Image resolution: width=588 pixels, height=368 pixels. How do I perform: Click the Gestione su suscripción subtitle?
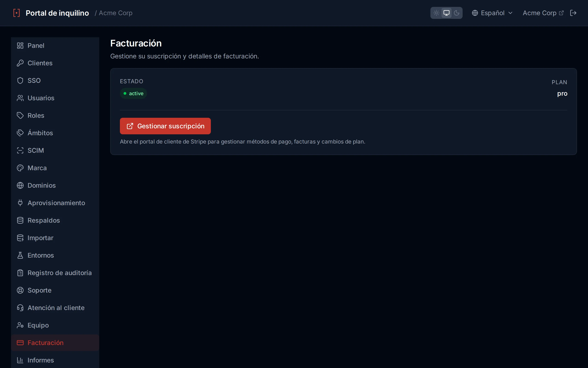point(184,56)
